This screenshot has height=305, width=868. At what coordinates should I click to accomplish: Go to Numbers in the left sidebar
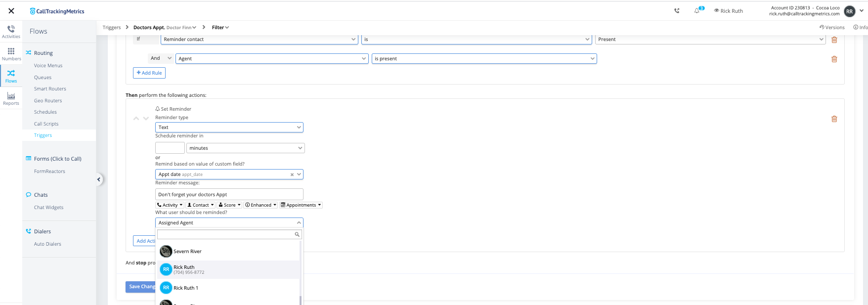11,54
